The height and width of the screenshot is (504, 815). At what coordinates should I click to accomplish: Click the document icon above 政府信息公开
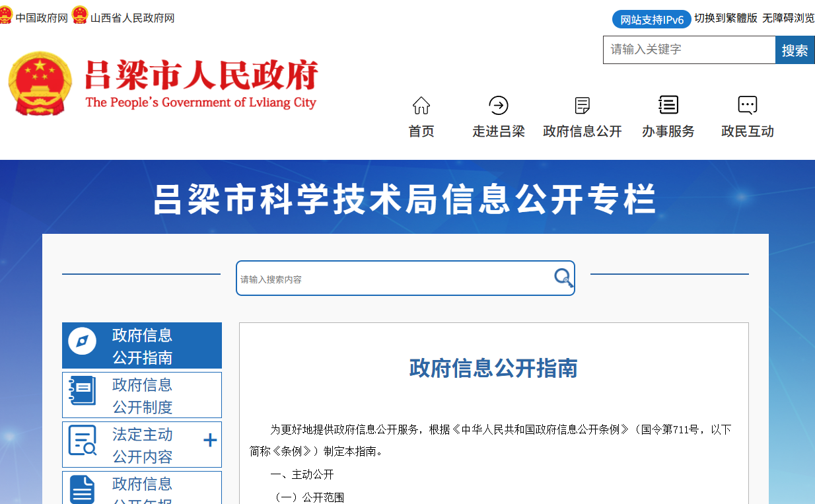tap(582, 105)
